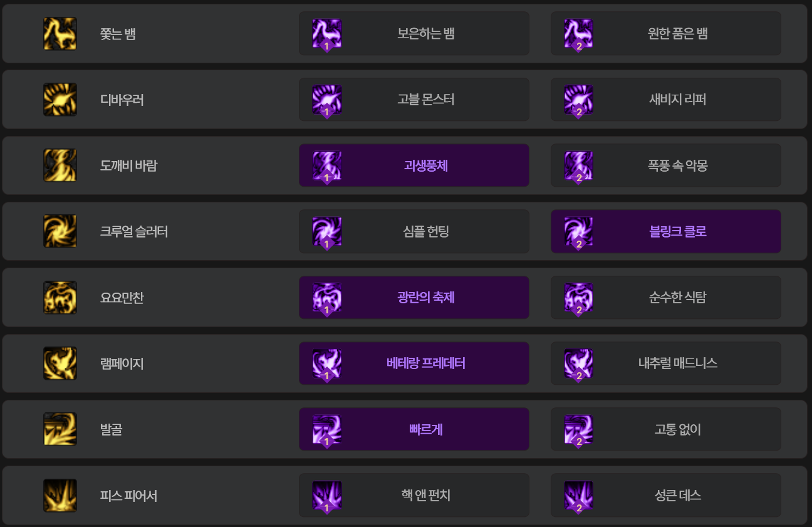The width and height of the screenshot is (812, 527).
Task: Click the gold 램페이지 skill icon
Action: click(60, 363)
